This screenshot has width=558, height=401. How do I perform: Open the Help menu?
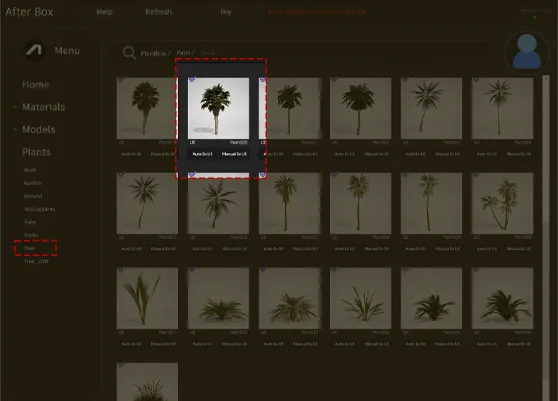(105, 12)
